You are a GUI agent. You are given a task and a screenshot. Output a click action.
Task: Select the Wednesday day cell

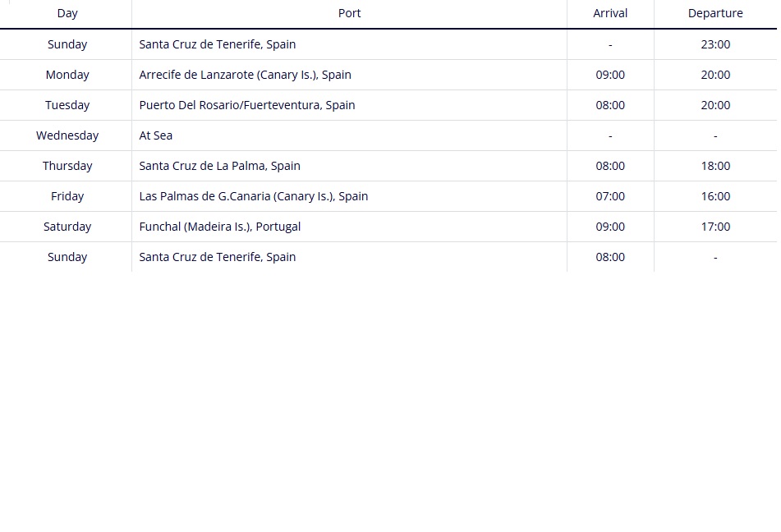(67, 135)
